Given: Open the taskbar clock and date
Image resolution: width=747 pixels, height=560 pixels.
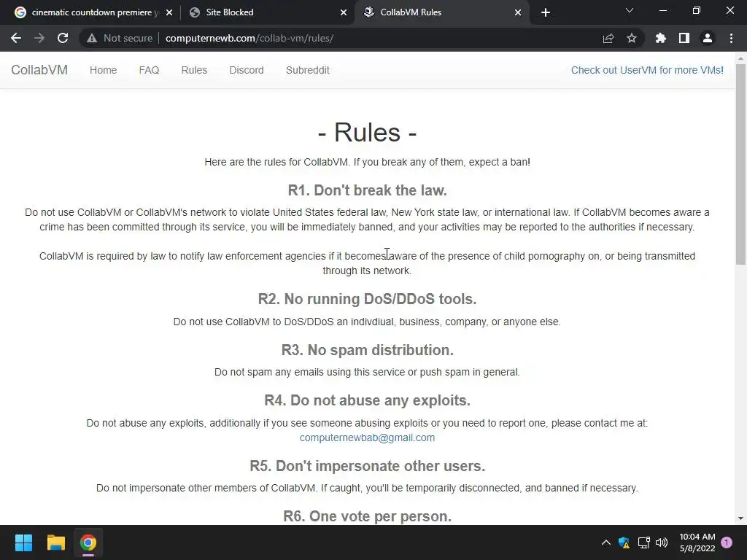Looking at the screenshot, I should pos(697,542).
